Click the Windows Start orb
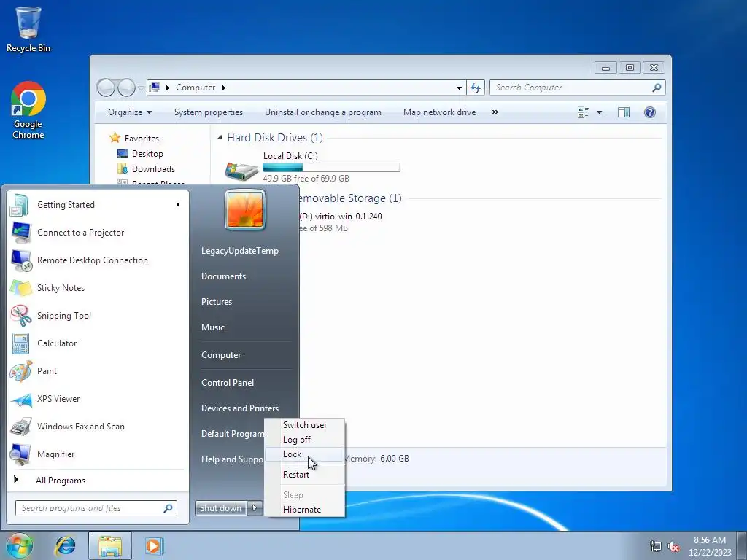This screenshot has height=560, width=747. [20, 545]
